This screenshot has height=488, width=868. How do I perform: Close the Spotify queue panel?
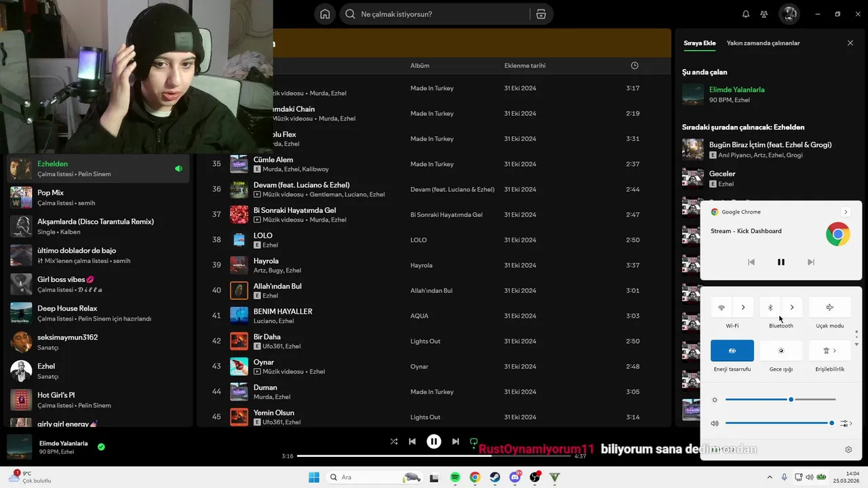850,43
